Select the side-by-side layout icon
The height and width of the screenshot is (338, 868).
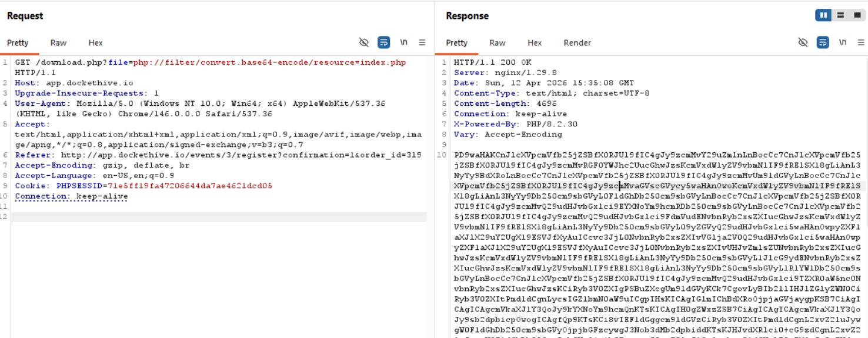(x=823, y=15)
